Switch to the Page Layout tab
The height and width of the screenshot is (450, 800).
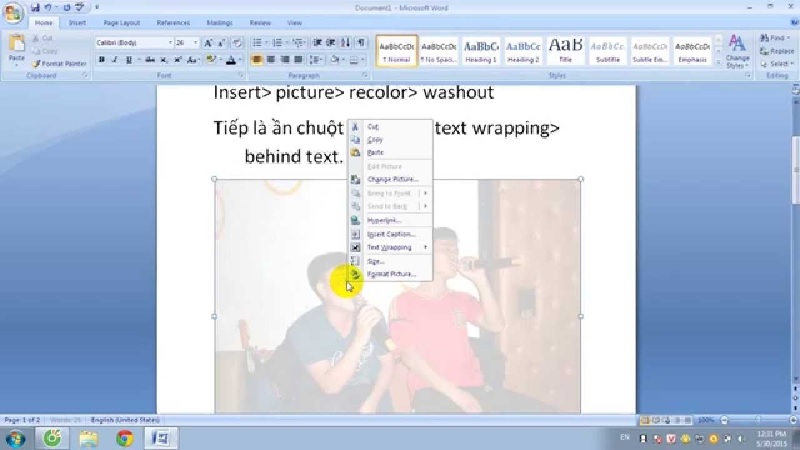pos(122,22)
